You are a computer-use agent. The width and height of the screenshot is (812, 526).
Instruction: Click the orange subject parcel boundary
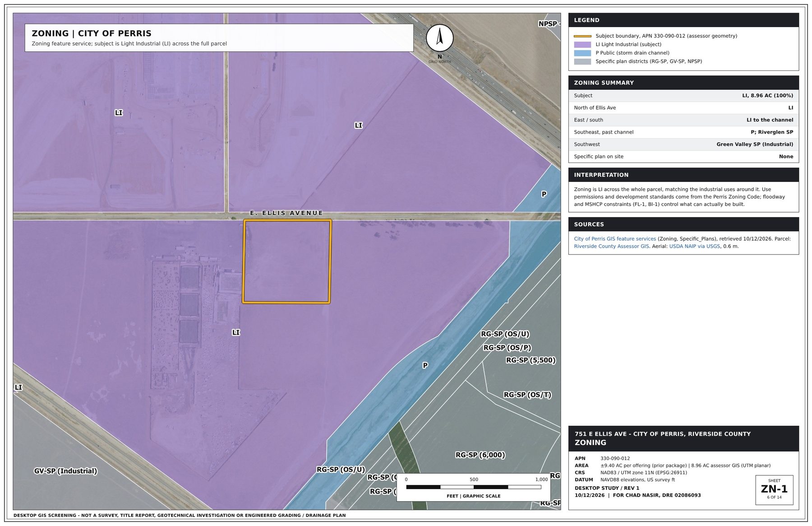pyautogui.click(x=287, y=261)
